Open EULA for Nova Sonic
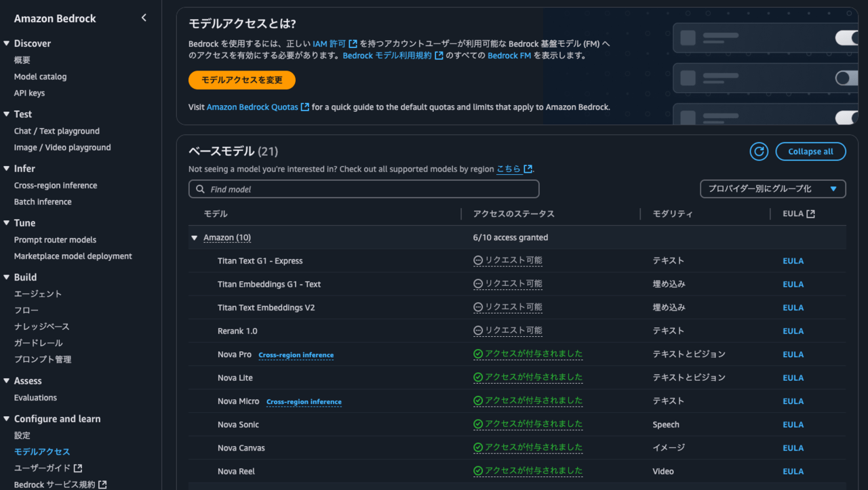Image resolution: width=868 pixels, height=490 pixels. pos(793,424)
